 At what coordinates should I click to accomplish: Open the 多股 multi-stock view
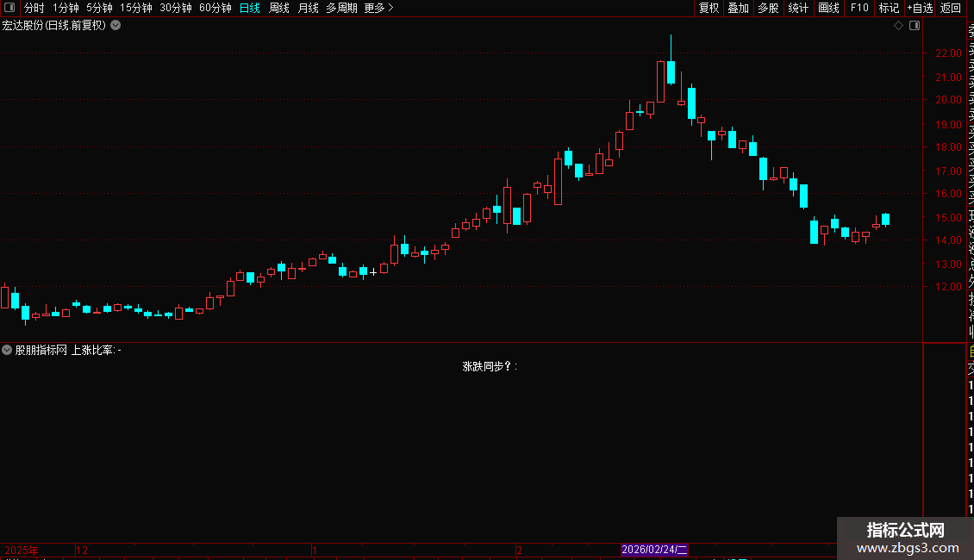coord(768,8)
